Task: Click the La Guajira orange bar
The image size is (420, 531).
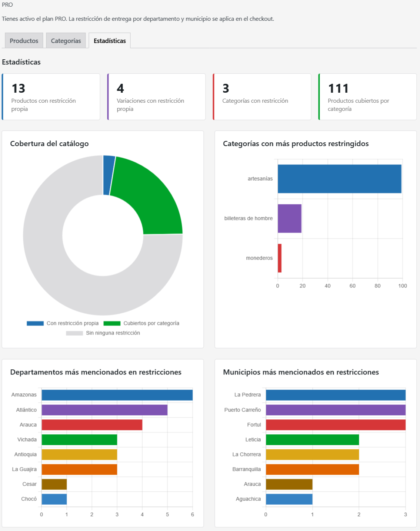Action: [79, 469]
